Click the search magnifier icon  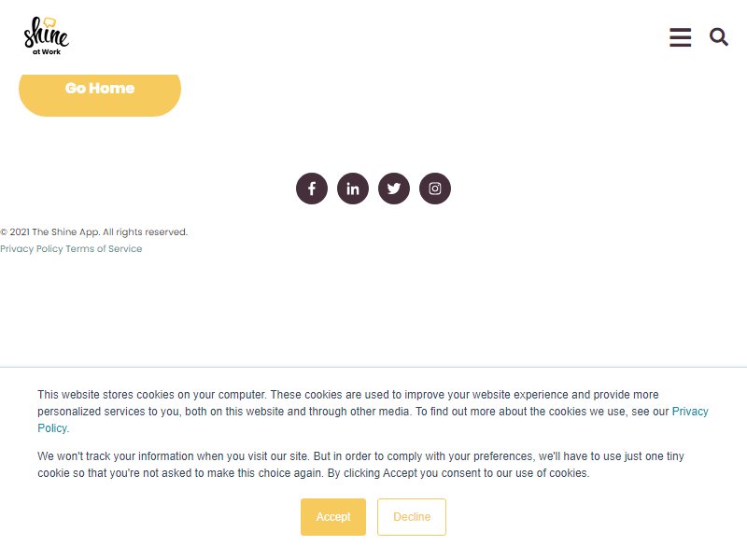click(x=719, y=36)
